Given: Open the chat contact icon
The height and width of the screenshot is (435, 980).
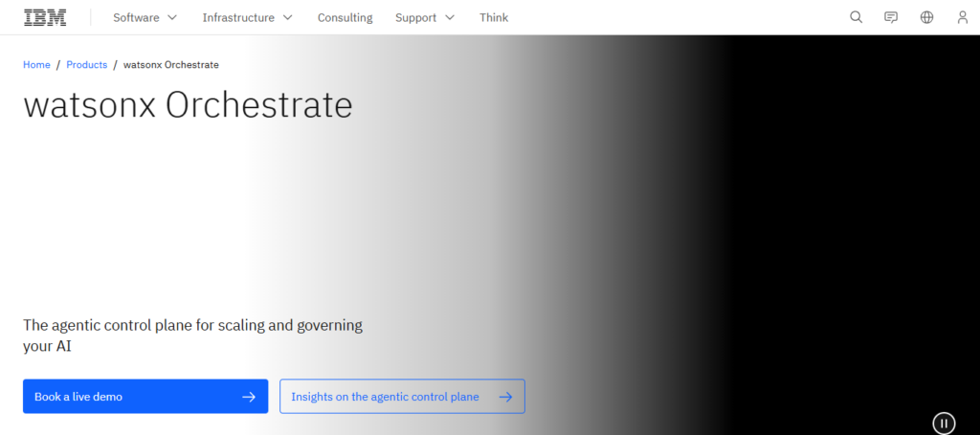Looking at the screenshot, I should 891,17.
